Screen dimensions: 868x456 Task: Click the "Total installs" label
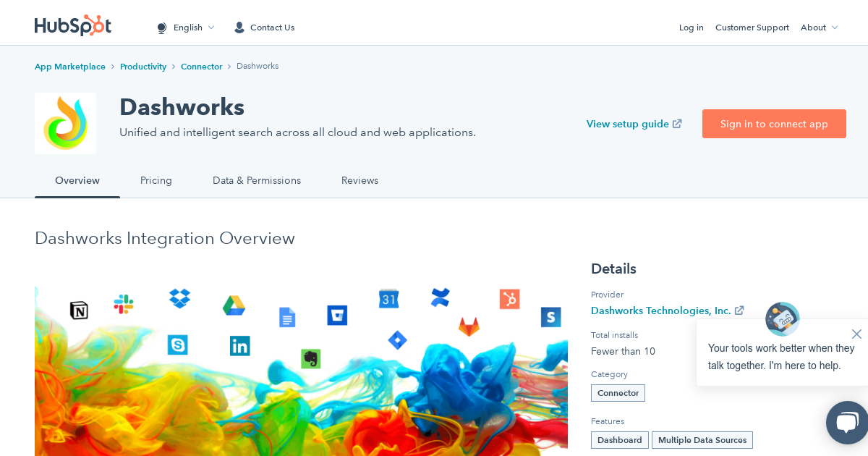click(x=614, y=335)
